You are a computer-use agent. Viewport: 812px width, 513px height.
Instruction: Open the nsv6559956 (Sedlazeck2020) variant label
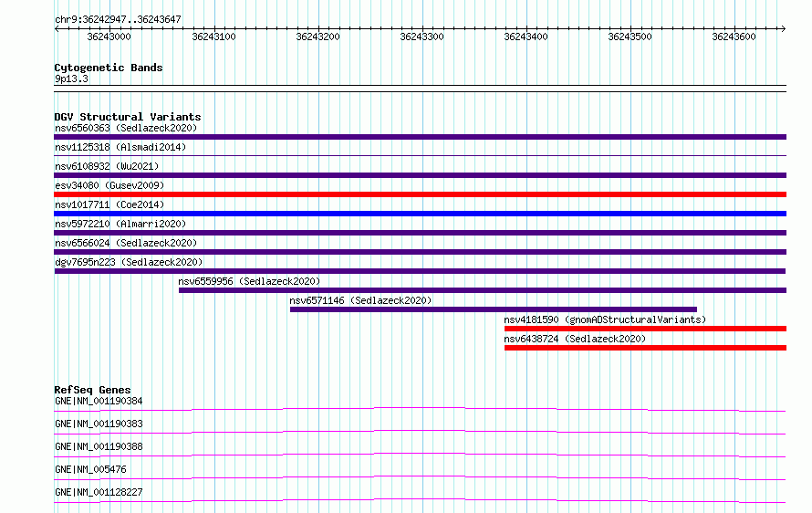click(x=249, y=281)
